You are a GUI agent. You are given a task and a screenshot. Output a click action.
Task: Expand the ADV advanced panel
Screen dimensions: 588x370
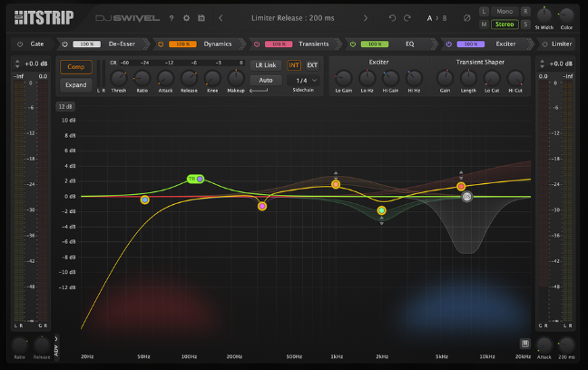pos(56,347)
